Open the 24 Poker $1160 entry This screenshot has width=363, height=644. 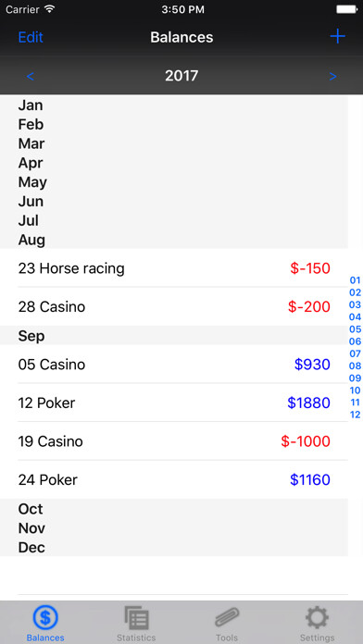pyautogui.click(x=174, y=479)
